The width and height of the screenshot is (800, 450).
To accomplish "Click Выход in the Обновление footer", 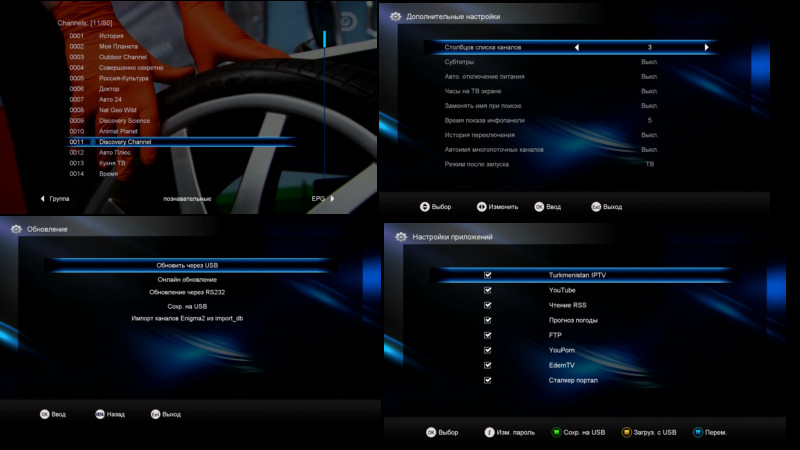I will click(171, 414).
